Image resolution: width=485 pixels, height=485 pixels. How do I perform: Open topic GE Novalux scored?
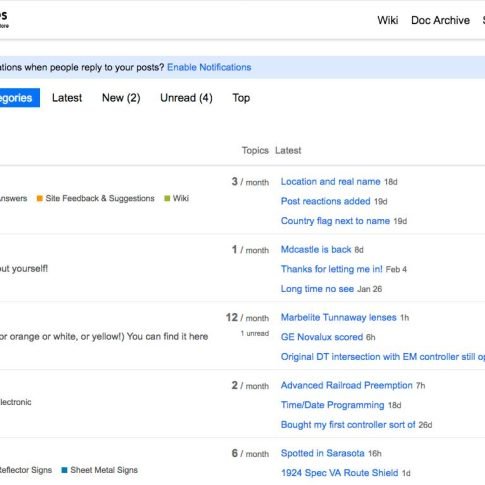pyautogui.click(x=322, y=337)
